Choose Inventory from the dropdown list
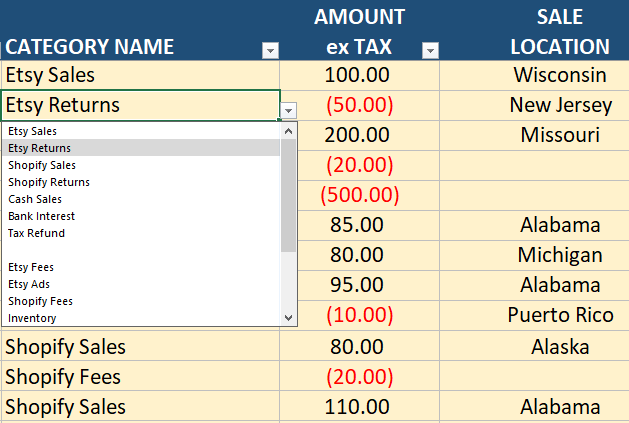The image size is (629, 423). click(x=141, y=318)
